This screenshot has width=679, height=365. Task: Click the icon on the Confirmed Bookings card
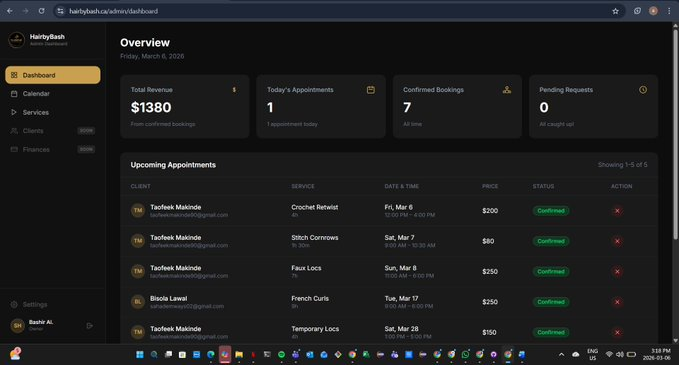tap(507, 90)
